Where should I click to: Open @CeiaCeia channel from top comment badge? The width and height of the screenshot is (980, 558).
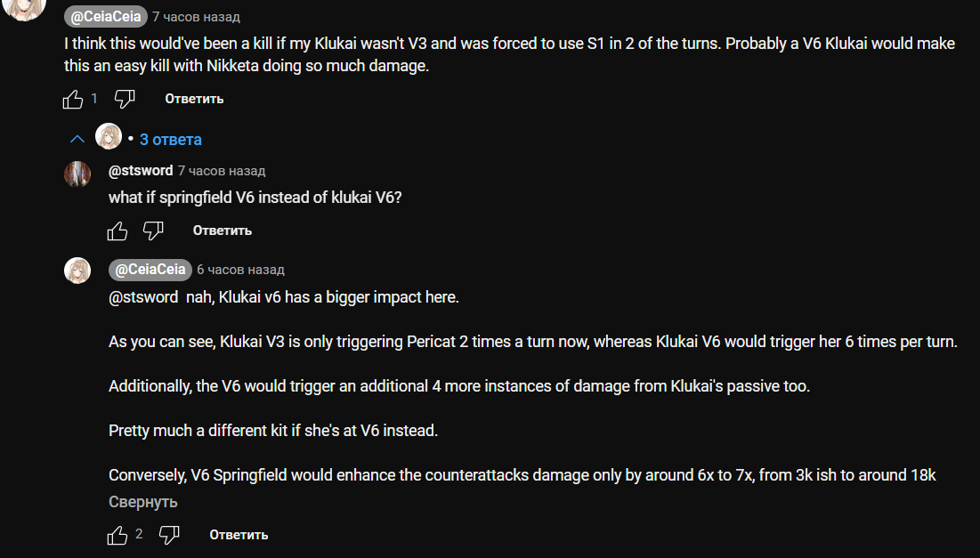[x=106, y=17]
